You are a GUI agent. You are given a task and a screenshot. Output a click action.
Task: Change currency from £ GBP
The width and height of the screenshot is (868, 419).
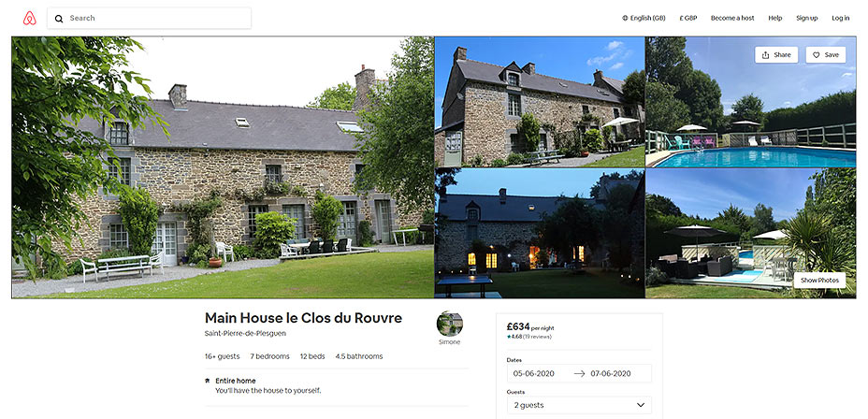[x=688, y=19]
